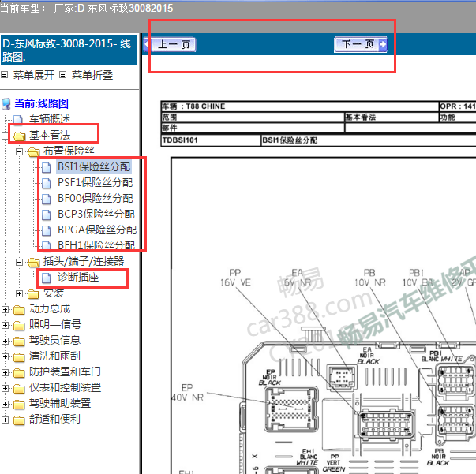Image resolution: width=476 pixels, height=474 pixels.
Task: Open BFH1保险丝分配 diagram
Action: coord(96,245)
